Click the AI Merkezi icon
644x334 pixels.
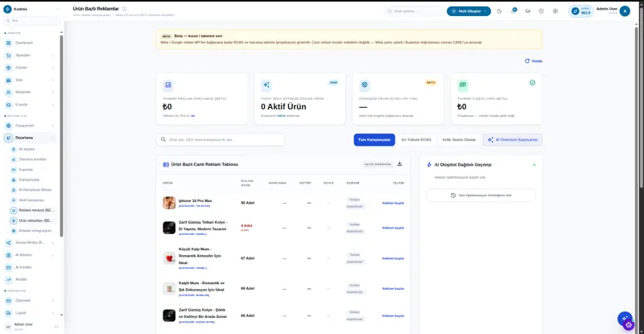coord(8,255)
